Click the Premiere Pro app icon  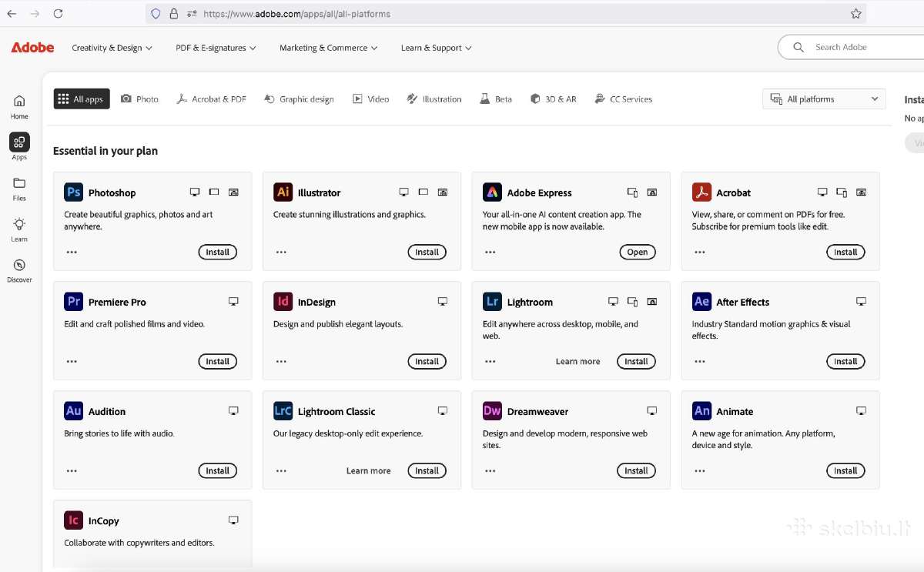pos(74,302)
